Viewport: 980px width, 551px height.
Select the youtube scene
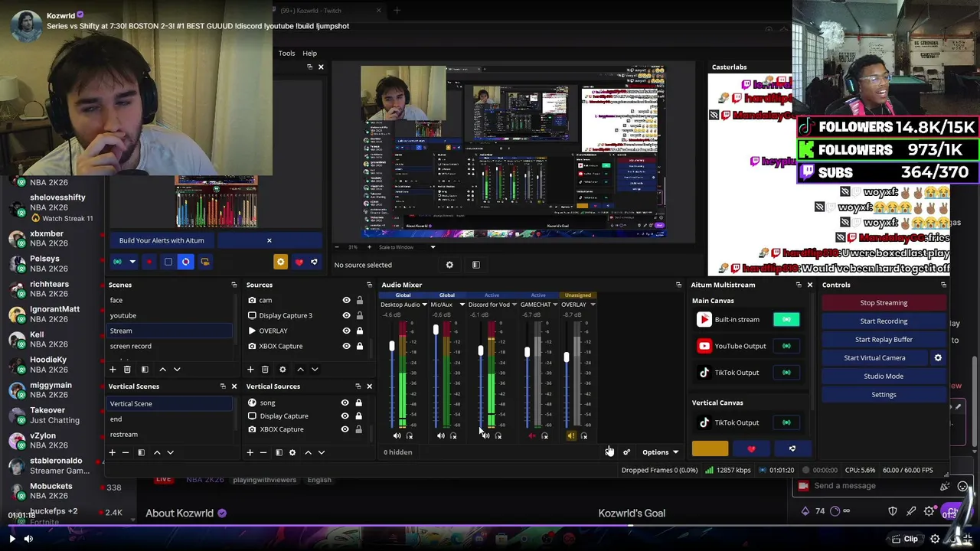click(169, 315)
